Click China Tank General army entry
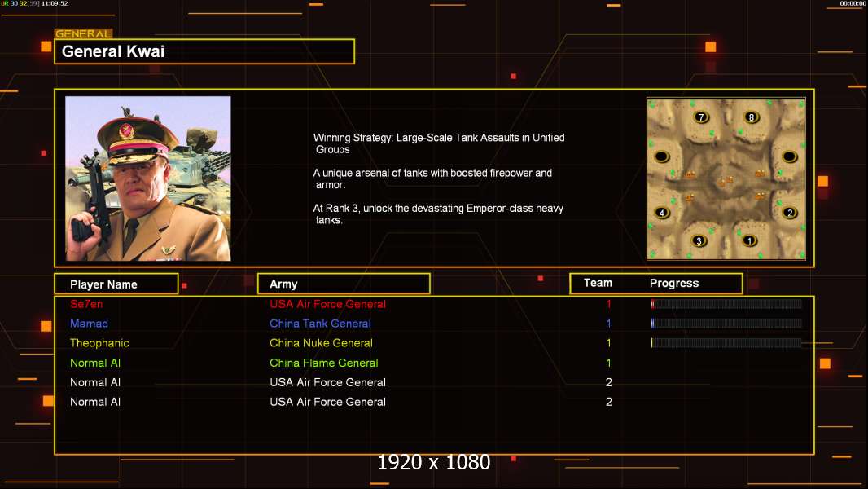Screen dimensions: 868x489 320,324
